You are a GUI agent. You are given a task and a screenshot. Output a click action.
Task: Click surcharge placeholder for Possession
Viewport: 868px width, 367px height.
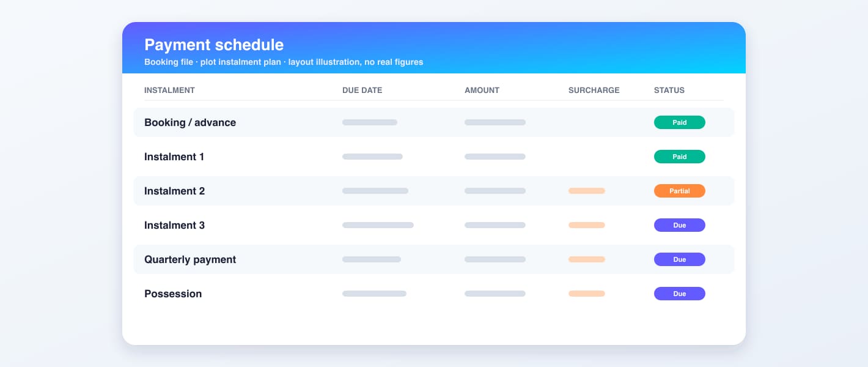[587, 294]
